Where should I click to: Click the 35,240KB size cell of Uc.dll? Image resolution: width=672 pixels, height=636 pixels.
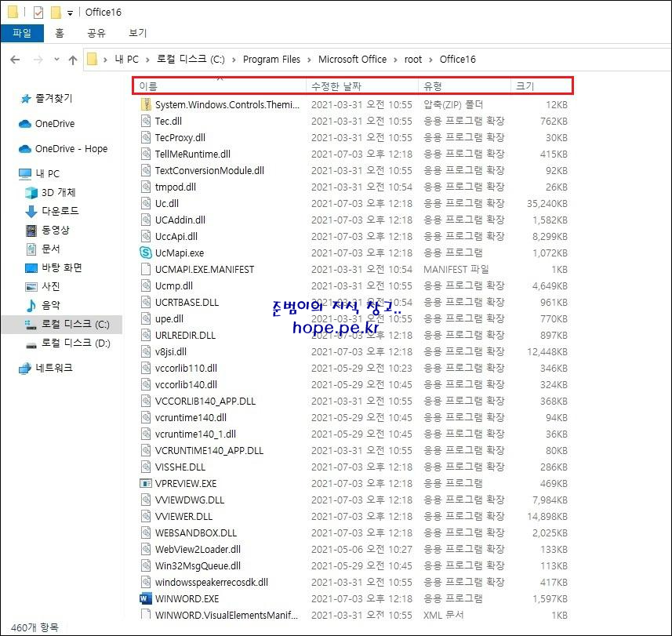pos(547,204)
